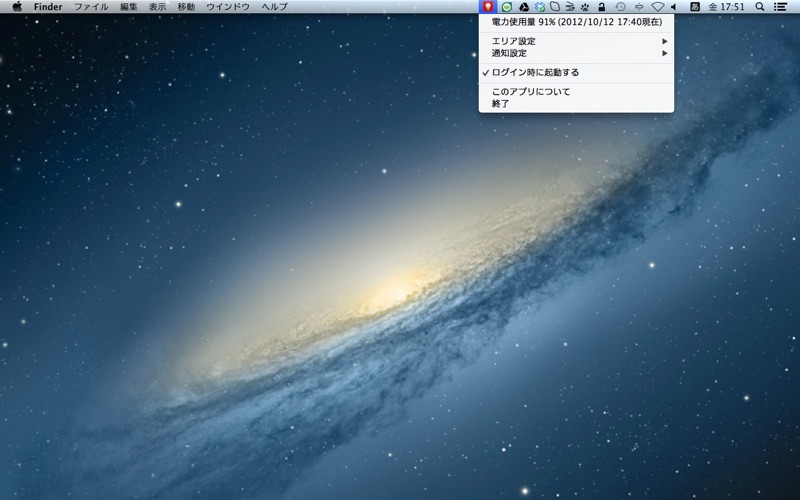Choose 終了 to quit the app
This screenshot has width=800, height=500.
tap(576, 104)
